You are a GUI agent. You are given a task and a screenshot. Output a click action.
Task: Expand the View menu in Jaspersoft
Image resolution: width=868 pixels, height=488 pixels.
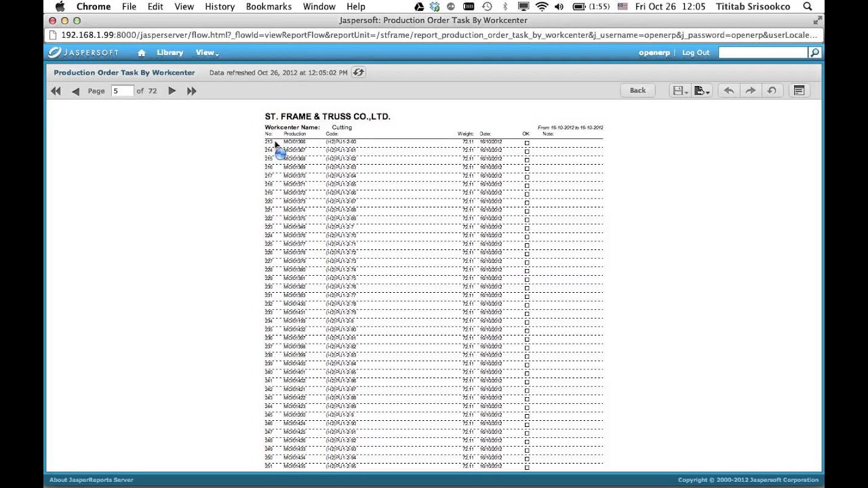pos(207,53)
